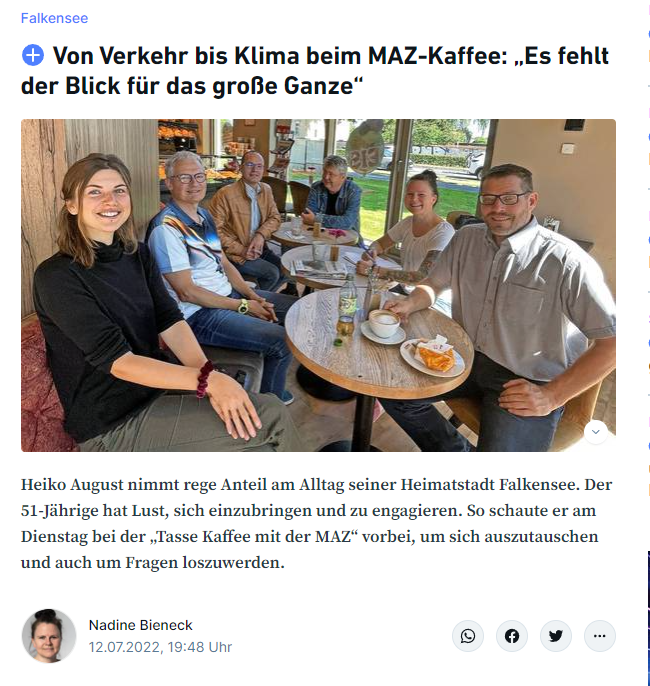Click the blue MAZ+ premium plus icon
The width and height of the screenshot is (650, 686).
(x=33, y=56)
